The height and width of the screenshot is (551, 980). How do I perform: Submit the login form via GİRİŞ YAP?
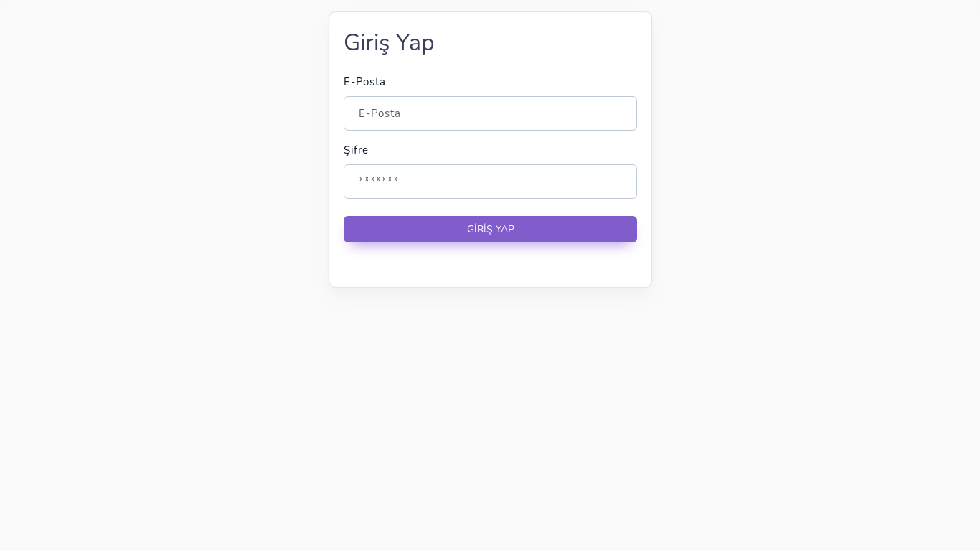coord(490,229)
